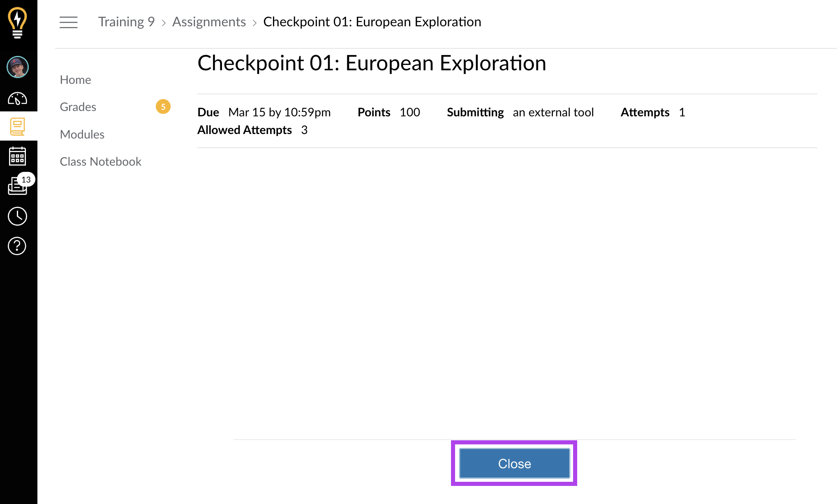Click the Checkpoint 01 page heading
This screenshot has height=504, width=837.
pos(372,63)
